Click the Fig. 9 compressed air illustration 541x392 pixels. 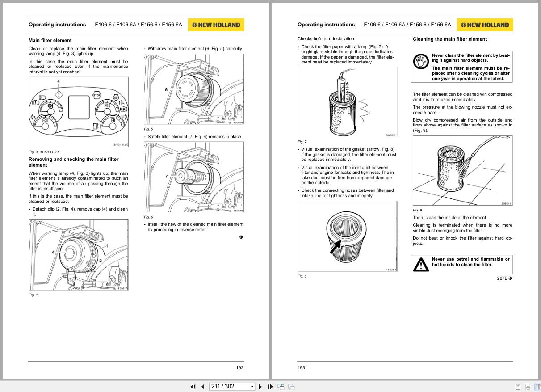coord(462,171)
